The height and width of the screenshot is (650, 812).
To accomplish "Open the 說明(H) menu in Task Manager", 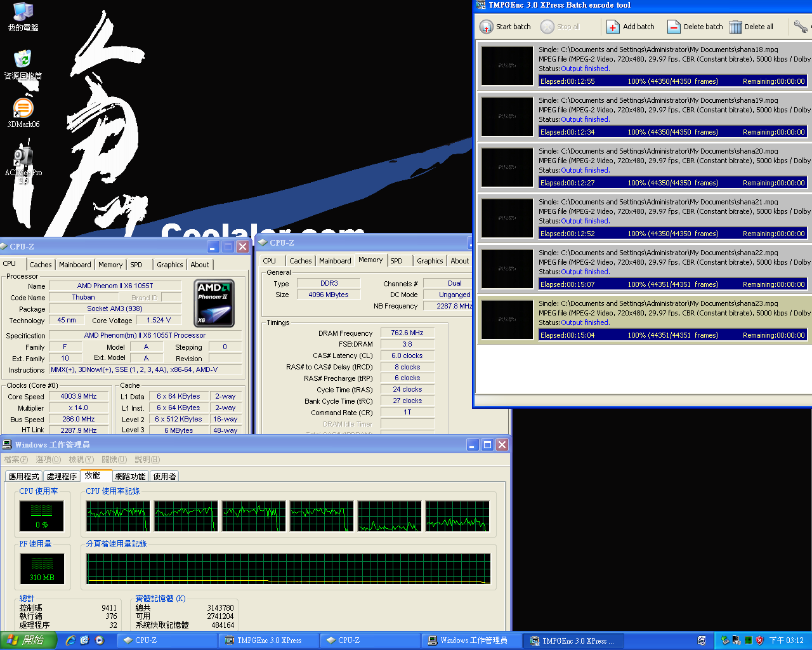I will tap(147, 460).
